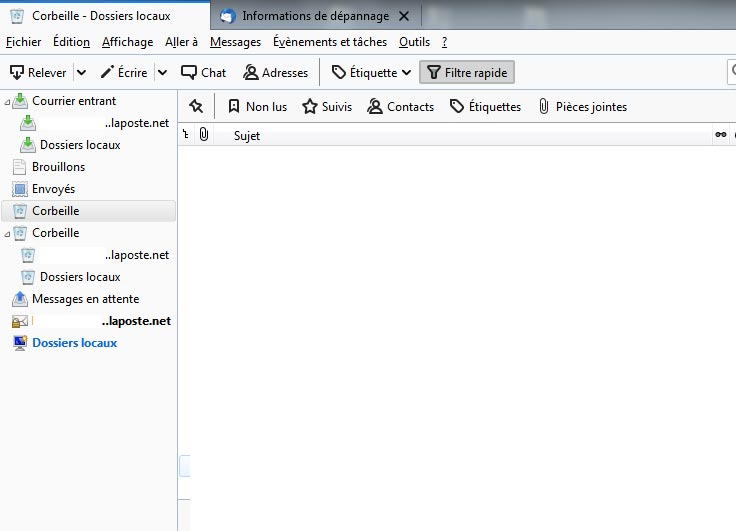The height and width of the screenshot is (531, 736).
Task: Open the Évènements et tâches menu
Action: point(330,42)
